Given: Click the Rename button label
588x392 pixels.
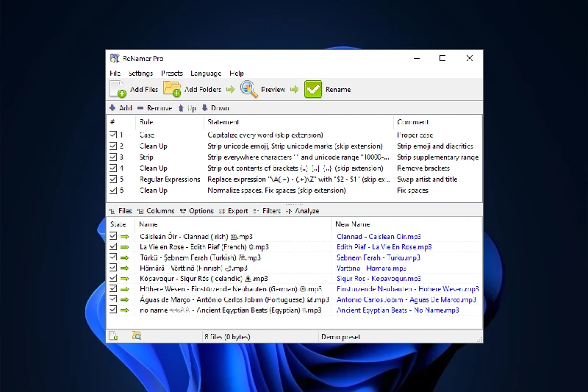Looking at the screenshot, I should coord(338,89).
